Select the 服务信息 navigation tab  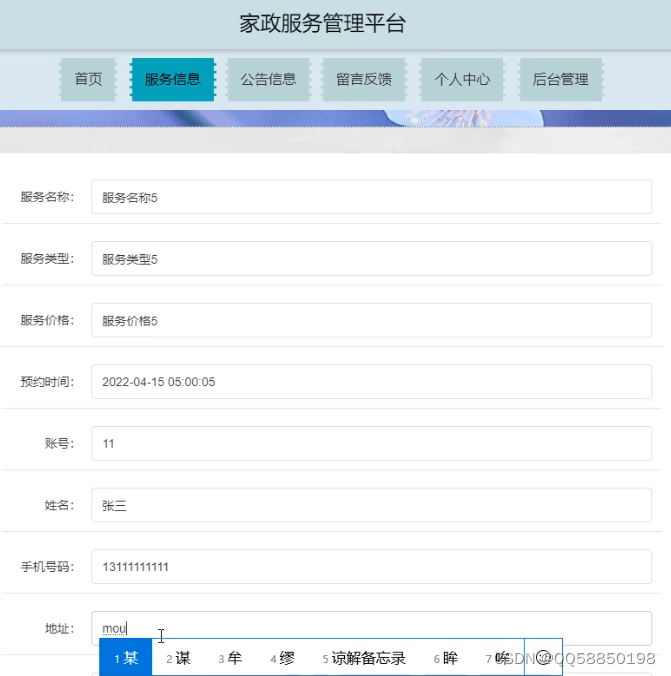point(172,79)
